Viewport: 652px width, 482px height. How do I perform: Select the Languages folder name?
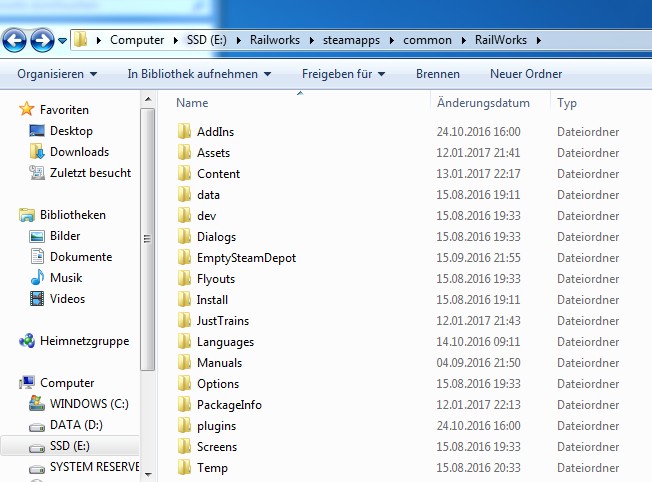(x=225, y=342)
